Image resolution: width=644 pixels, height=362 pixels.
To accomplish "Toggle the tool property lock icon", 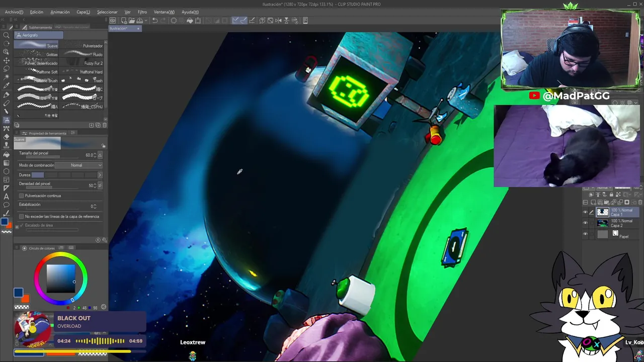I will click(x=104, y=146).
